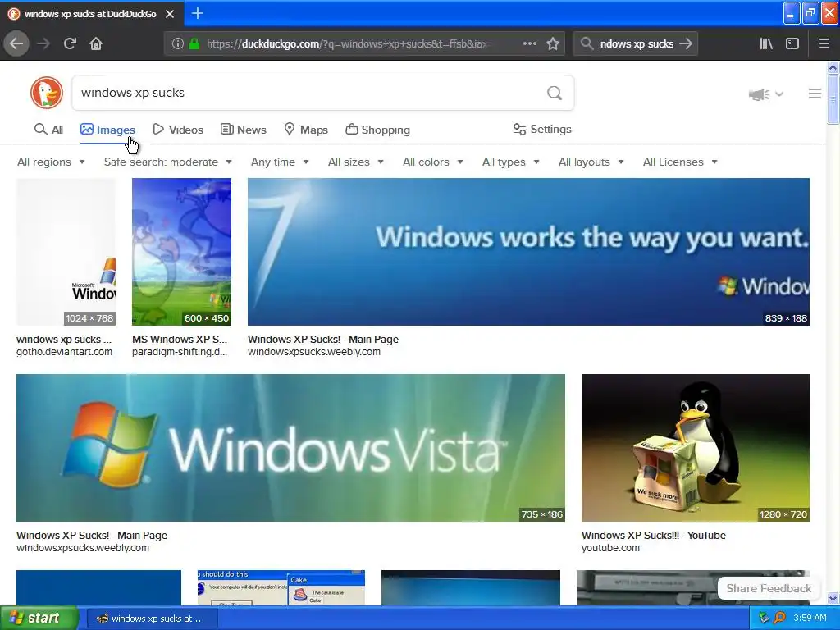Open the MS Windows XP S... result title
This screenshot has width=840, height=630.
[x=180, y=339]
